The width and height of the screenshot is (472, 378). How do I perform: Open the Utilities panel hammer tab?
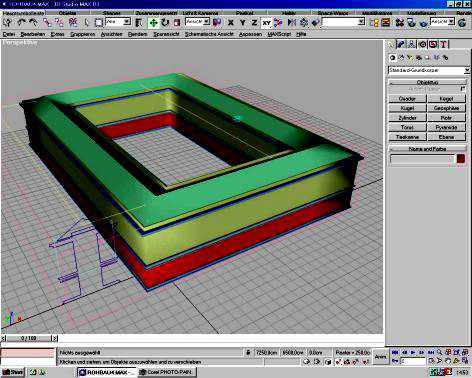click(x=443, y=44)
